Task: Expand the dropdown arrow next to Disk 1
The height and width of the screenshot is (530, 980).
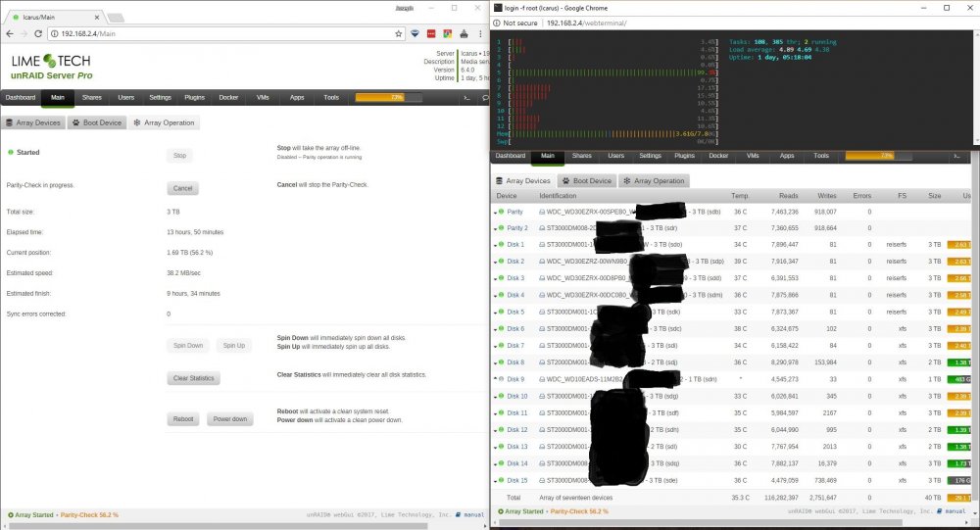Action: point(496,246)
